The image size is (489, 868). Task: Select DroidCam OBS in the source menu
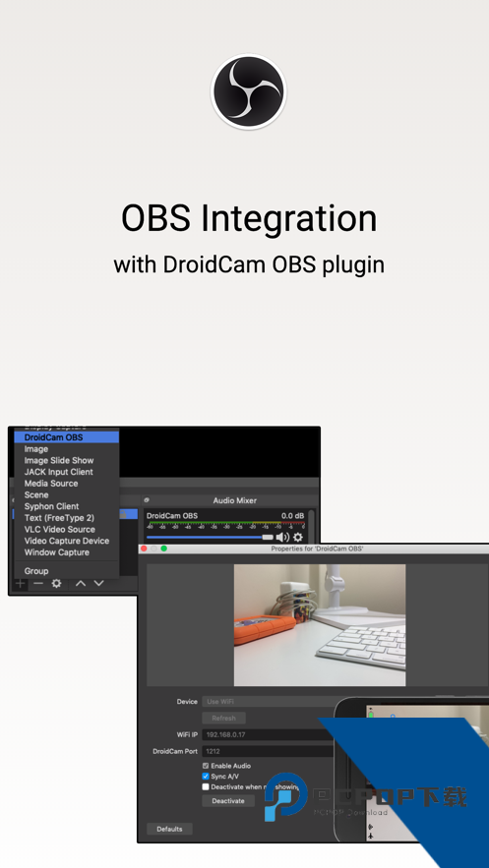(x=67, y=437)
